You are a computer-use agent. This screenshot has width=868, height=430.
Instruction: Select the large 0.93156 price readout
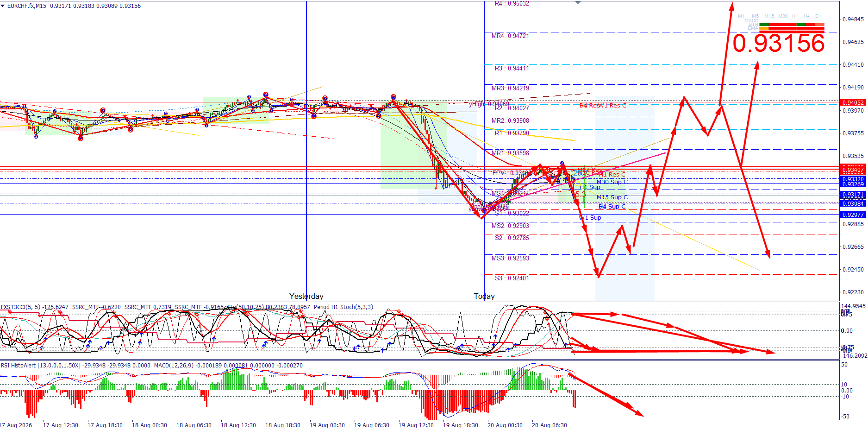(779, 43)
